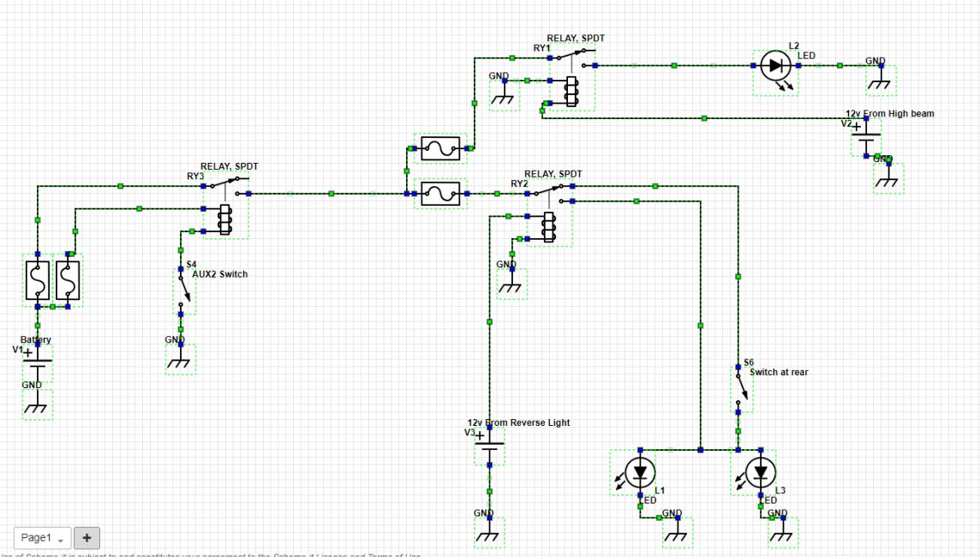Select the V3 12v From Reverse Light source
This screenshot has width=980, height=557.
489,446
